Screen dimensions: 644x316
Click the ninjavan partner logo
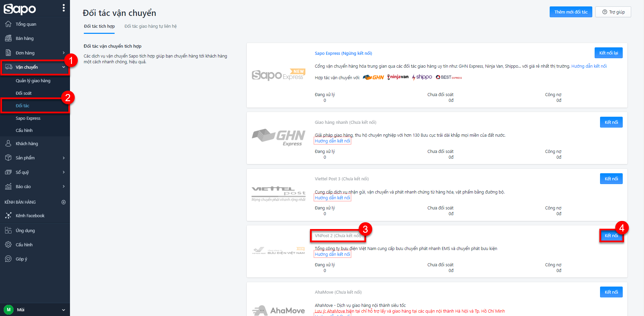398,77
